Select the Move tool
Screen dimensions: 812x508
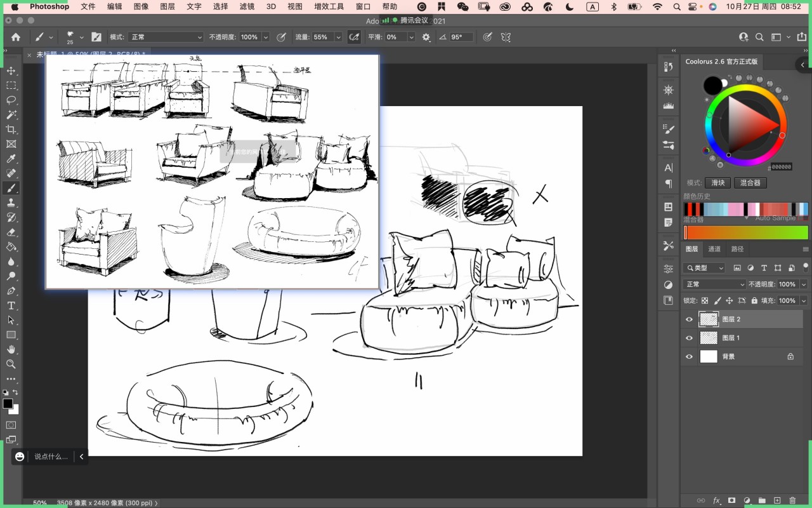coord(11,70)
